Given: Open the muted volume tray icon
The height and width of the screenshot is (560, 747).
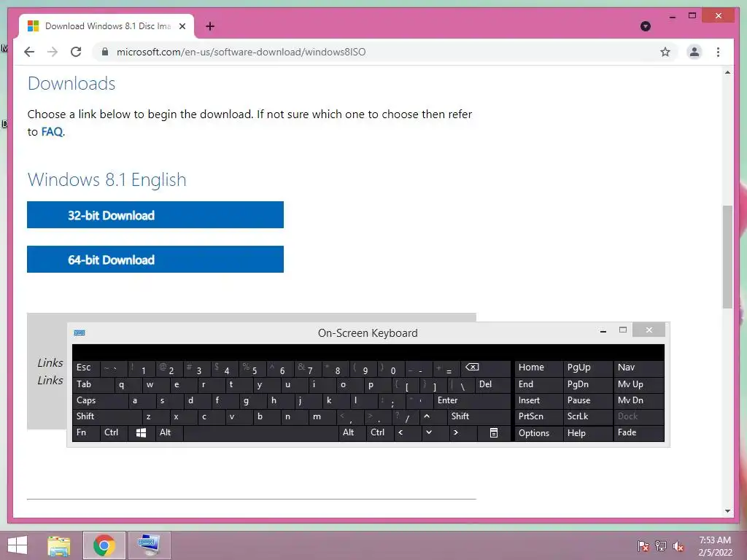Looking at the screenshot, I should [x=678, y=546].
